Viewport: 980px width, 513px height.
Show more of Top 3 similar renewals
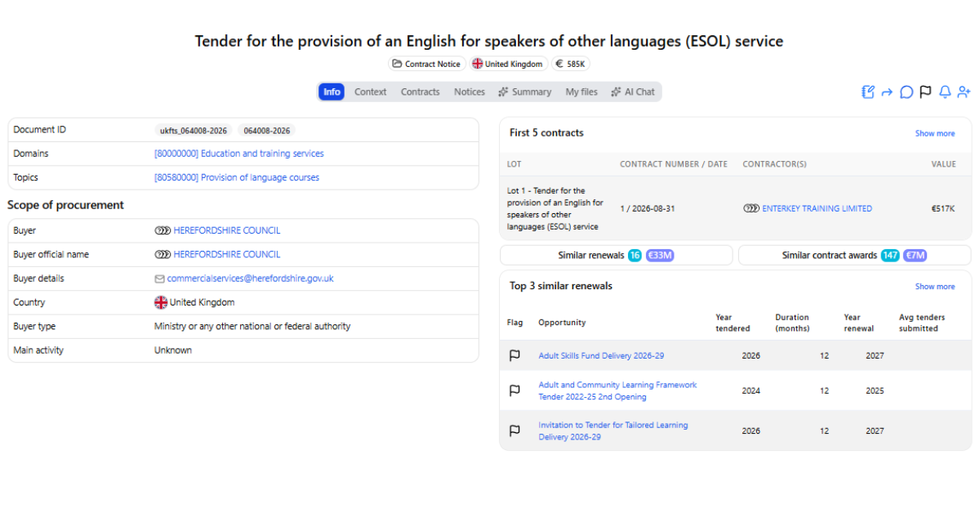[x=934, y=287]
